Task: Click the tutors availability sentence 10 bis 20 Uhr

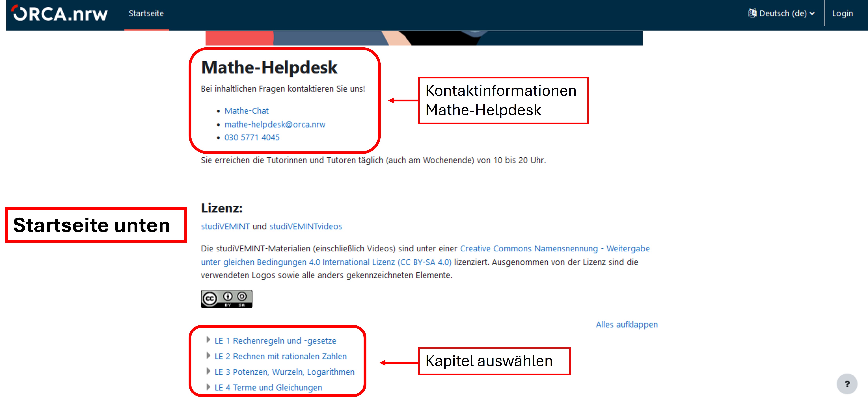Action: click(373, 160)
